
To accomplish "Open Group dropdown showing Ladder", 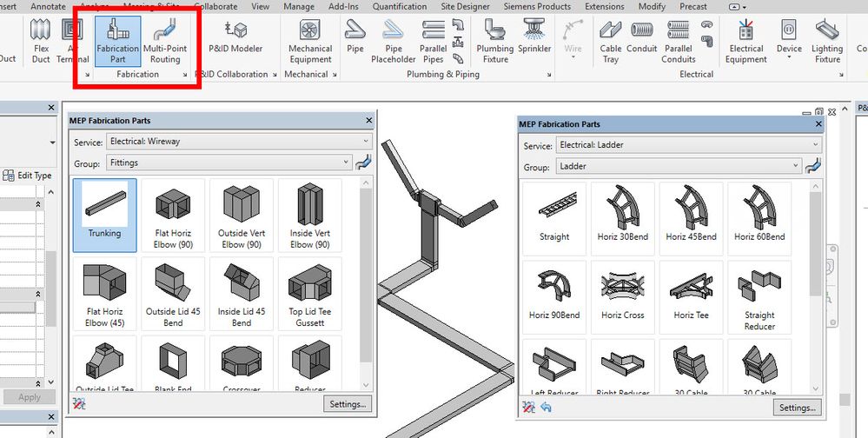I will click(x=678, y=166).
